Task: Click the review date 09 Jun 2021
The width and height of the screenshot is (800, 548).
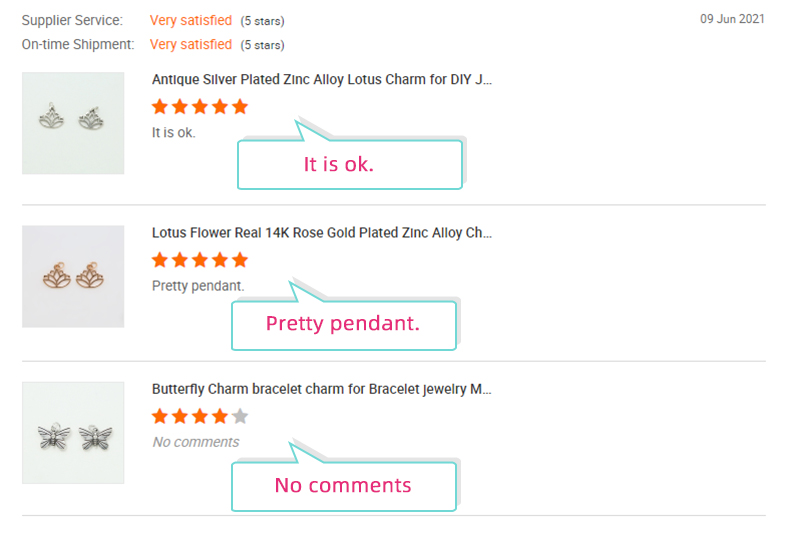Action: coord(732,19)
